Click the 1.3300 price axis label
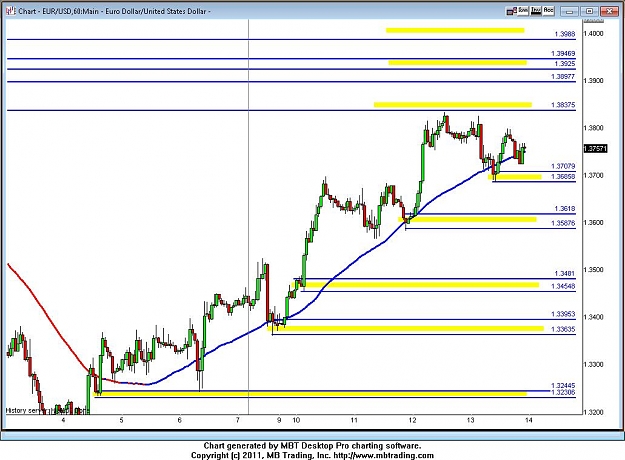This screenshot has height=460, width=625. pyautogui.click(x=593, y=364)
